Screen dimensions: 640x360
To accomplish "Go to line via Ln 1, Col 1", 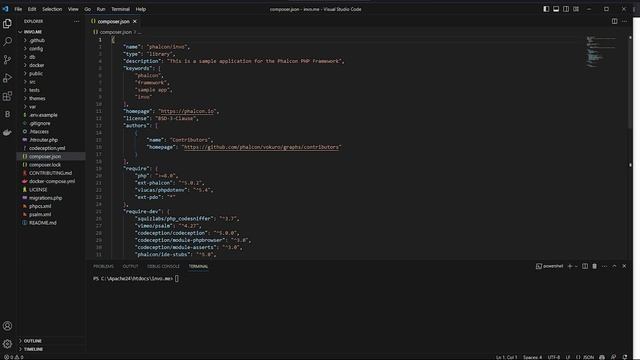I will pos(507,357).
